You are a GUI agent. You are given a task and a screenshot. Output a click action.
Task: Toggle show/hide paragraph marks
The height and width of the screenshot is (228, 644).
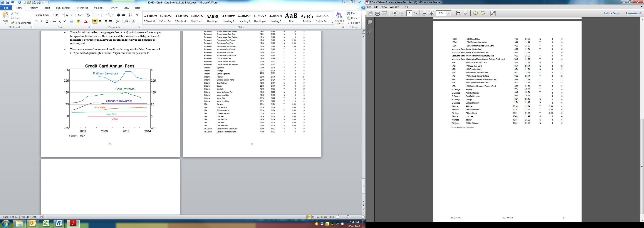[138, 15]
